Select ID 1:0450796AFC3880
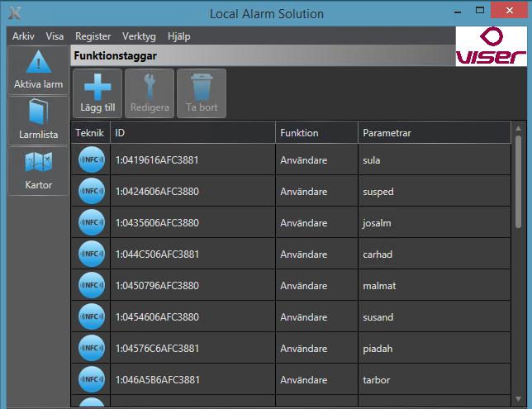532x409 pixels. pos(157,285)
